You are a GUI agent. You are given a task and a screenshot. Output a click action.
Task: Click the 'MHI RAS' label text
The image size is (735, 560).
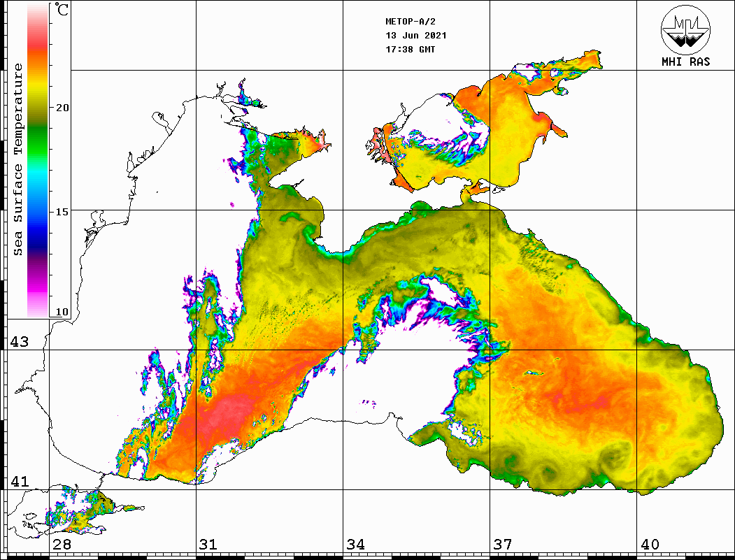685,62
